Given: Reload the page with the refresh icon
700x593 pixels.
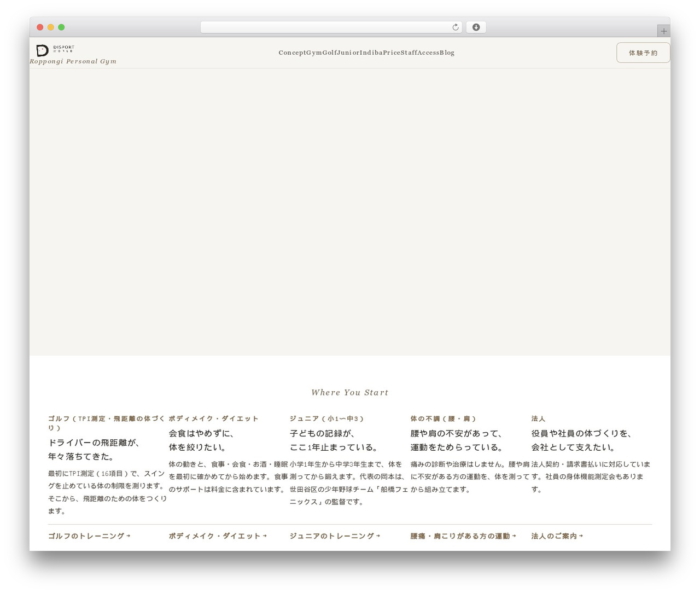Looking at the screenshot, I should tap(456, 27).
